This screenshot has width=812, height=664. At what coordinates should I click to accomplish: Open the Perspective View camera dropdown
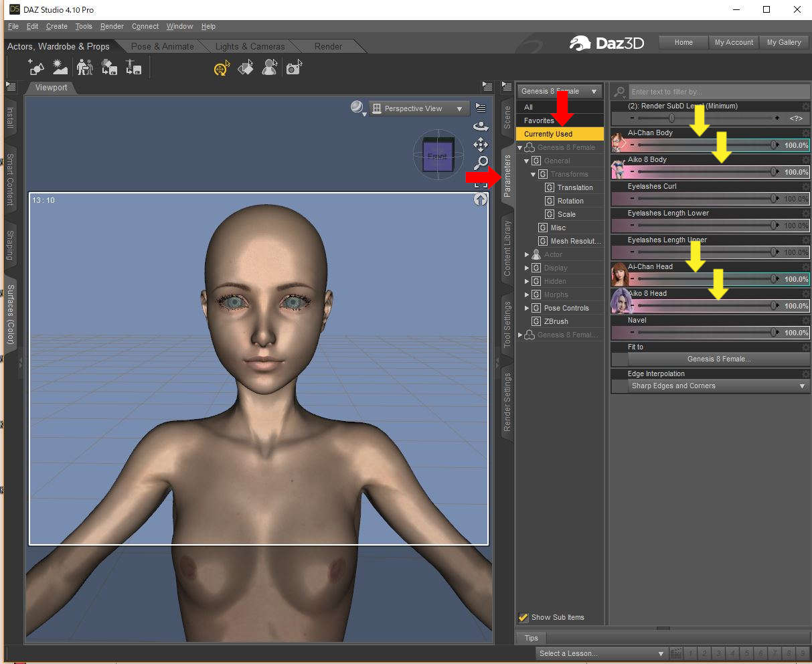pyautogui.click(x=419, y=108)
